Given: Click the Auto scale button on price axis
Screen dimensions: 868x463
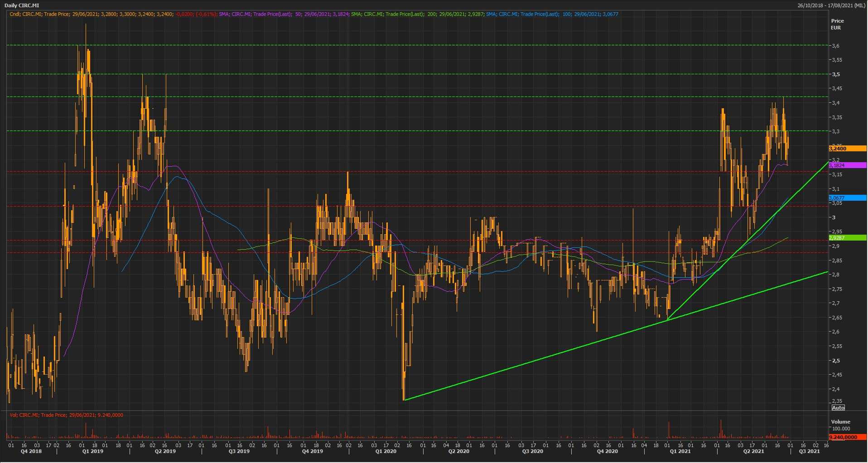Looking at the screenshot, I should (838, 408).
